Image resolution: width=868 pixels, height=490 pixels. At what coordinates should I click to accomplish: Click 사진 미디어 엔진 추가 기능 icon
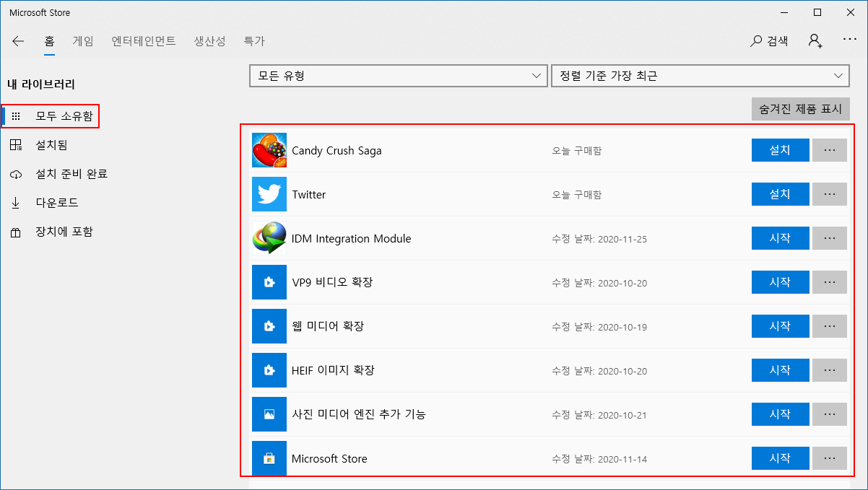coord(269,414)
